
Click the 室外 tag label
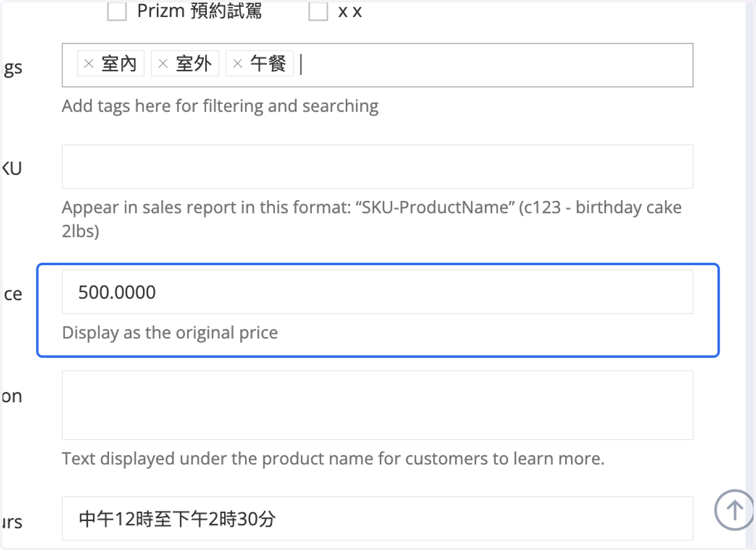(193, 64)
